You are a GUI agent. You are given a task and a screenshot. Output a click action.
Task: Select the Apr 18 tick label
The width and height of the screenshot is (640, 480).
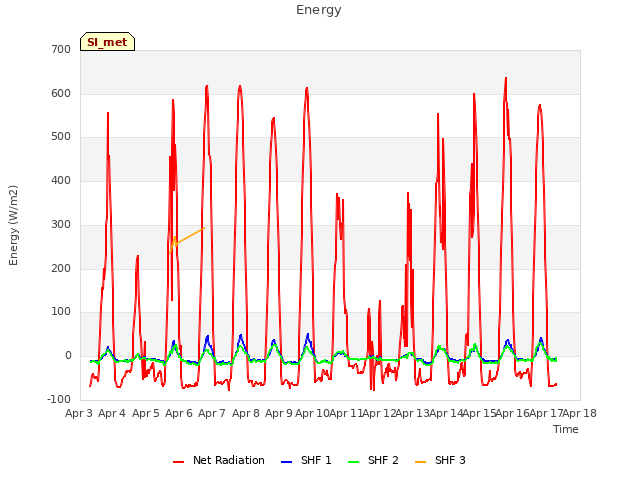coord(580,413)
